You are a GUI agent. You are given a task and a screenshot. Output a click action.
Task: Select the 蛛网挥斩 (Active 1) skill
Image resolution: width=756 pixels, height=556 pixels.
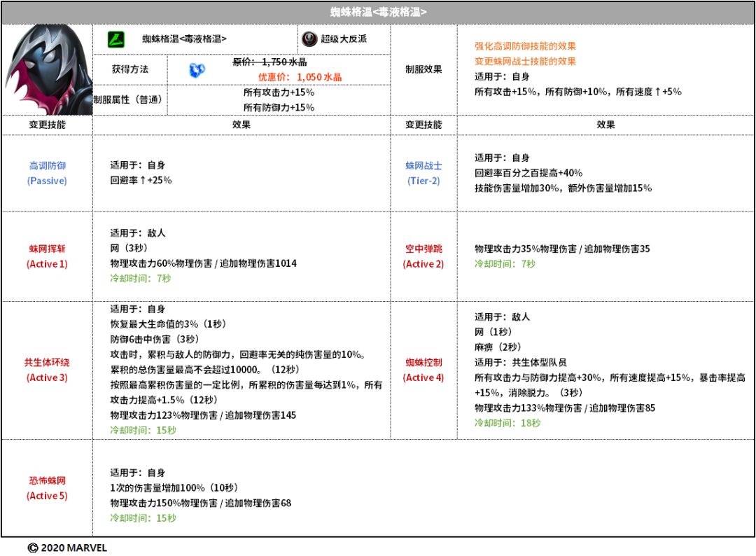(48, 256)
